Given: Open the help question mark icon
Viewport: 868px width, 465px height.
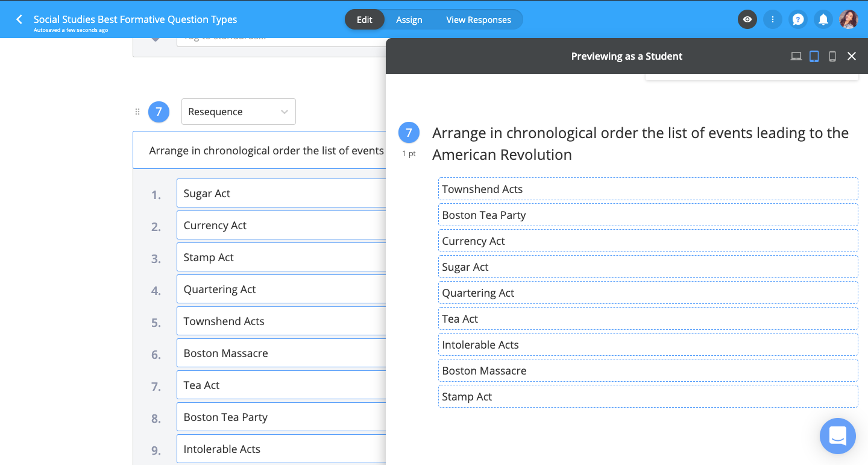Looking at the screenshot, I should pyautogui.click(x=798, y=19).
